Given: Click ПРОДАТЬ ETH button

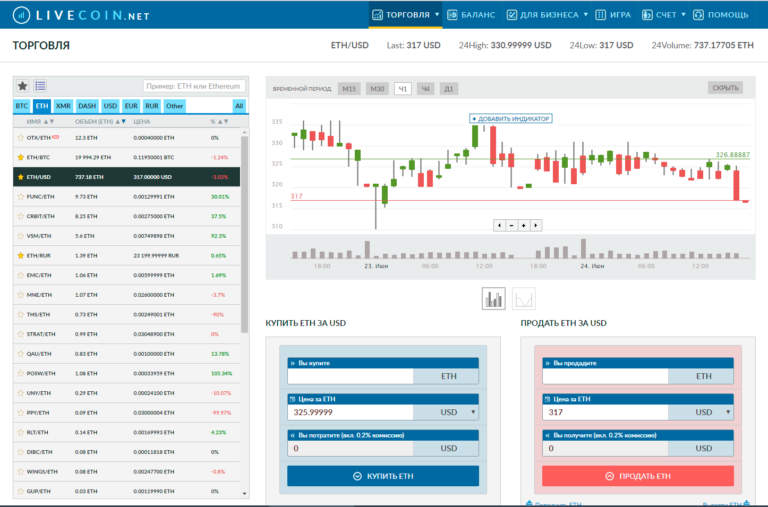Looking at the screenshot, I should point(638,476).
